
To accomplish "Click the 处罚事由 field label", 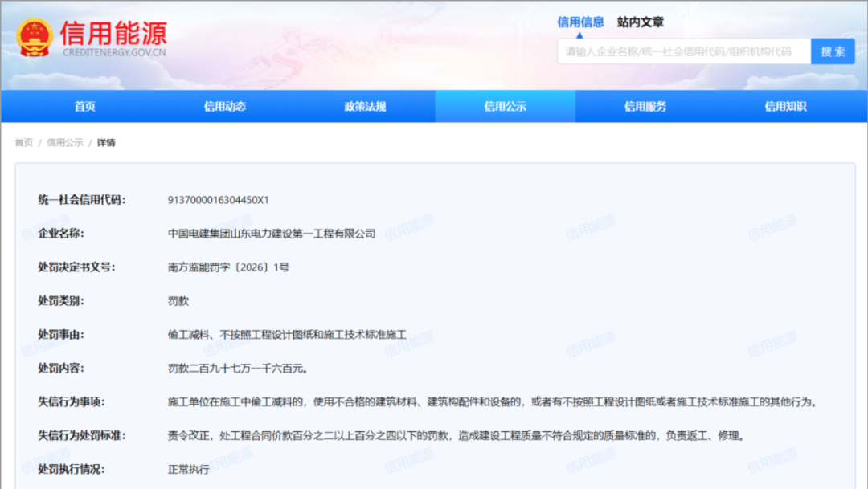I will [61, 335].
